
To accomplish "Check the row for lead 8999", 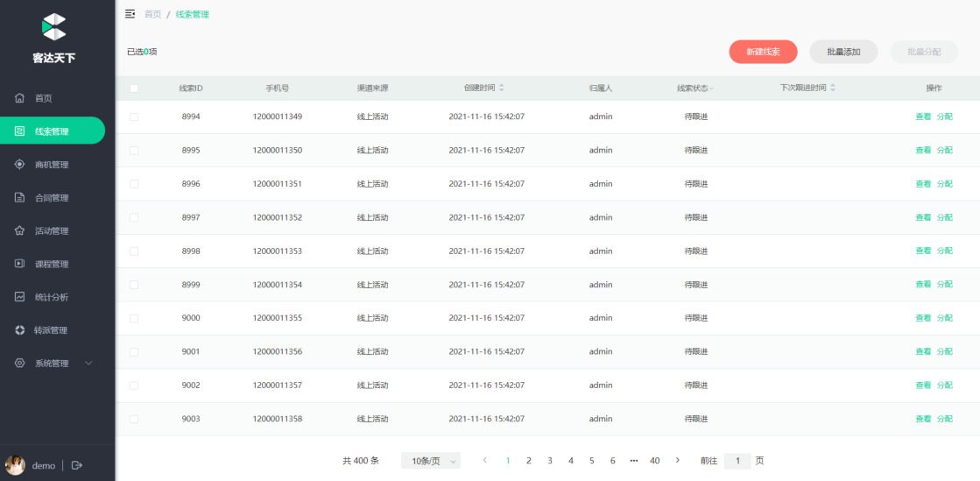I will 134,285.
